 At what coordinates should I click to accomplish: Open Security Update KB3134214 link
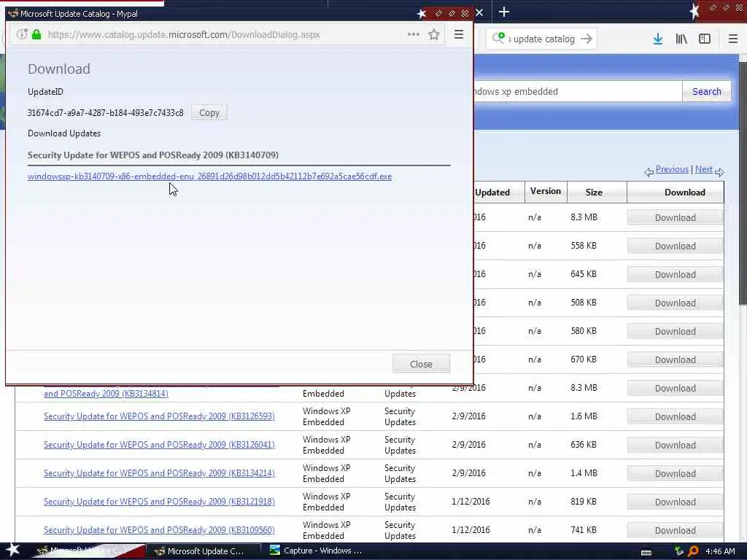159,473
